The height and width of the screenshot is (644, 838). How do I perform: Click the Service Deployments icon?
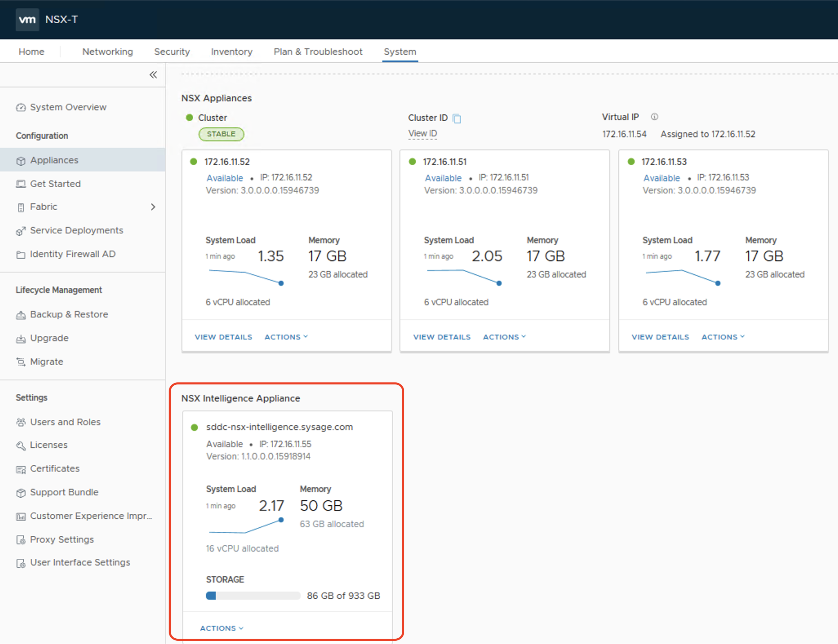pos(21,231)
